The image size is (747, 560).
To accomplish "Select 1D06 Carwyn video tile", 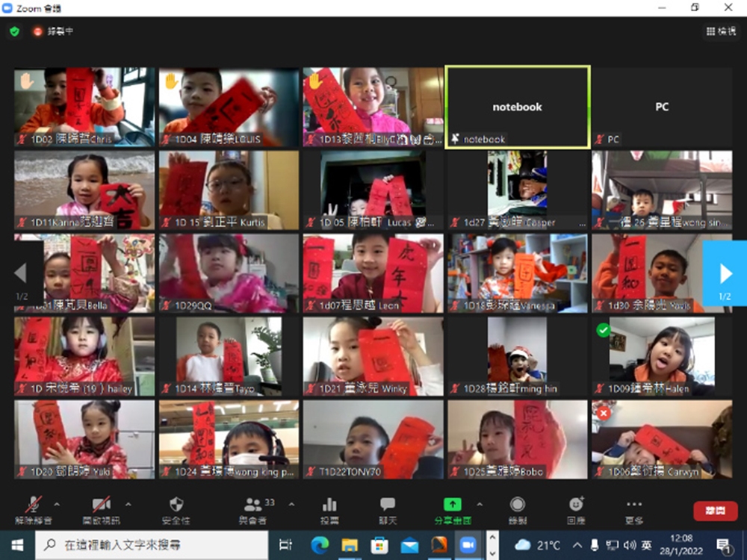I will [x=662, y=440].
